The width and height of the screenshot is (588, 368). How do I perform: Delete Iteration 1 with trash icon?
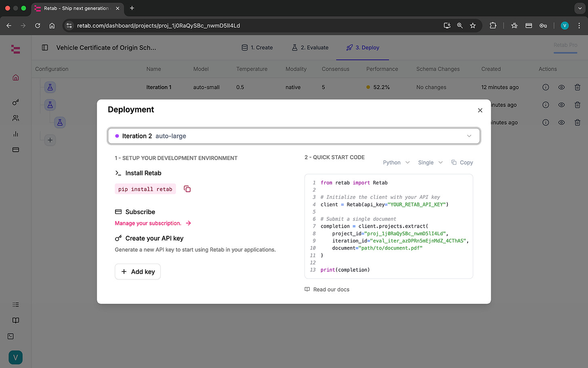click(577, 87)
